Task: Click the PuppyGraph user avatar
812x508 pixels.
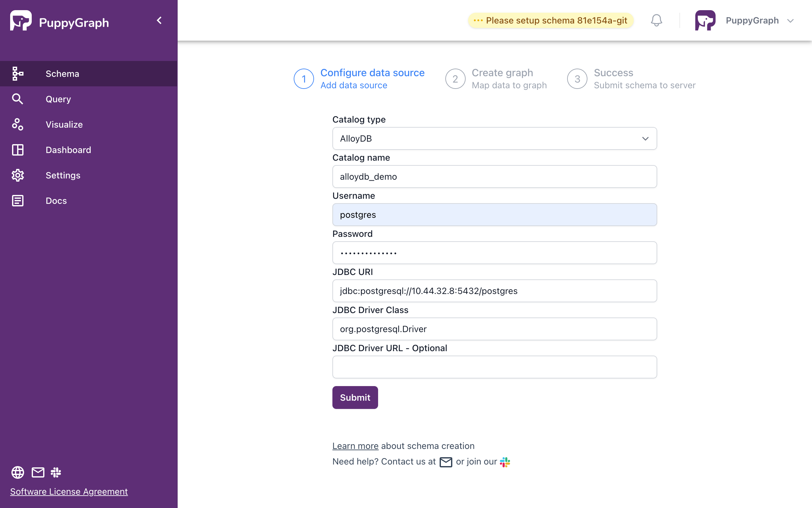Action: click(705, 21)
